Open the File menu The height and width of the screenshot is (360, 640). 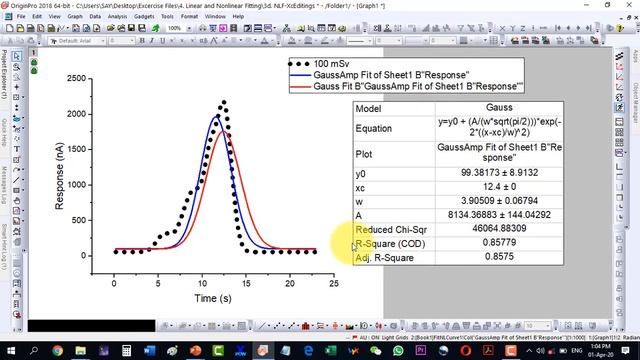(21, 17)
